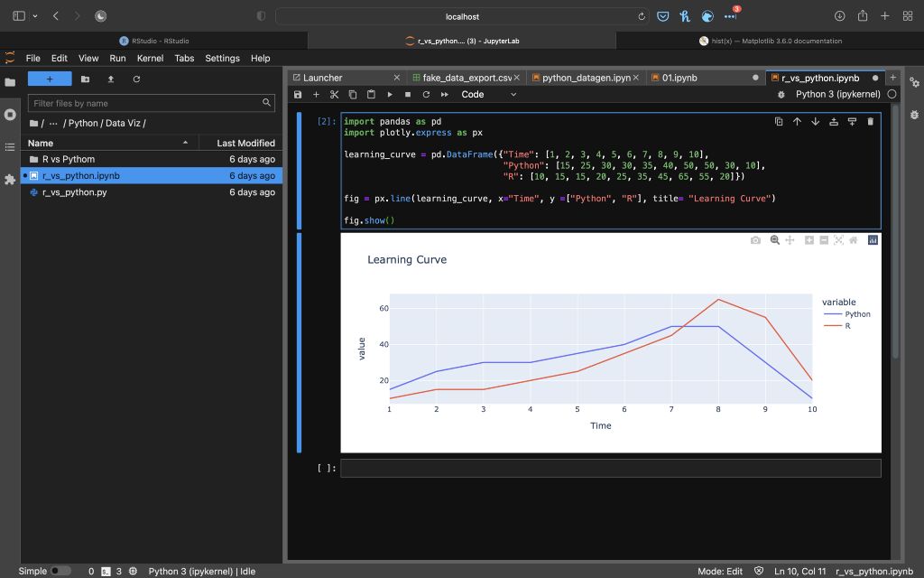Upload files with the upload arrow icon
Image resolution: width=924 pixels, height=578 pixels.
[111, 79]
